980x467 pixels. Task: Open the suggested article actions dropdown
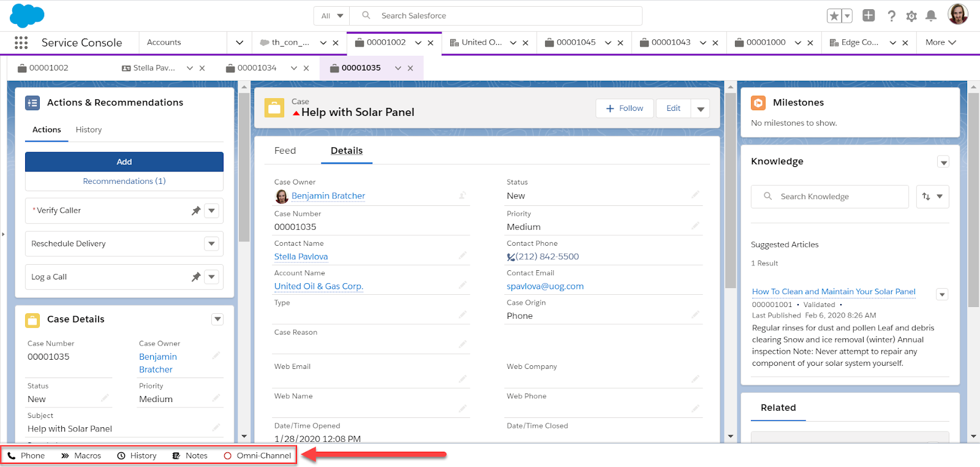pos(942,295)
